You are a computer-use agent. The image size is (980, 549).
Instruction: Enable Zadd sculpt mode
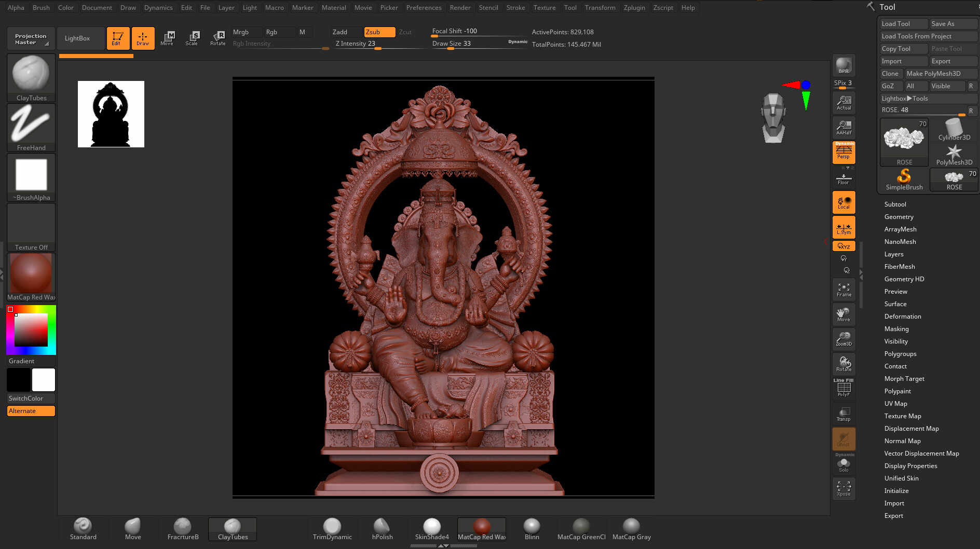coord(346,32)
